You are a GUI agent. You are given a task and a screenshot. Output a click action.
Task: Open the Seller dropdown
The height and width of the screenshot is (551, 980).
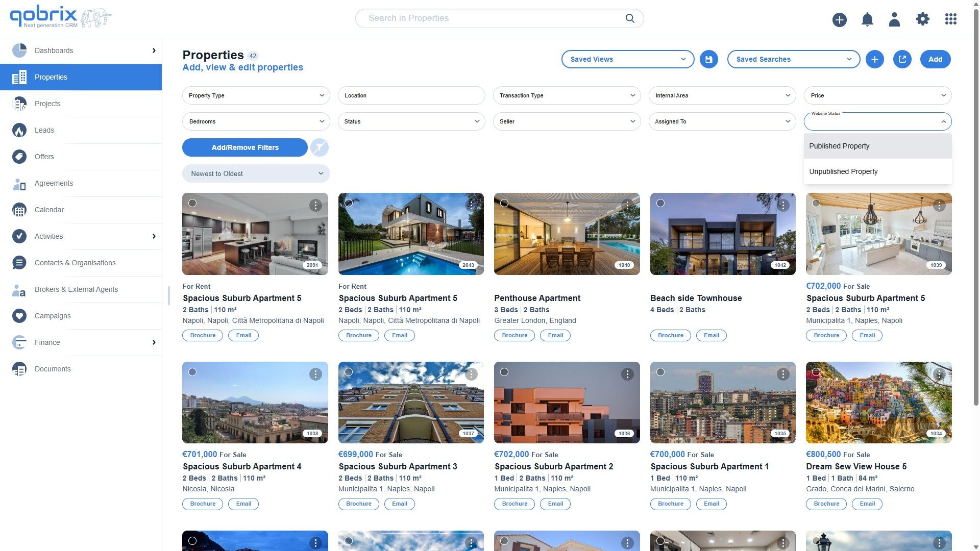tap(567, 121)
